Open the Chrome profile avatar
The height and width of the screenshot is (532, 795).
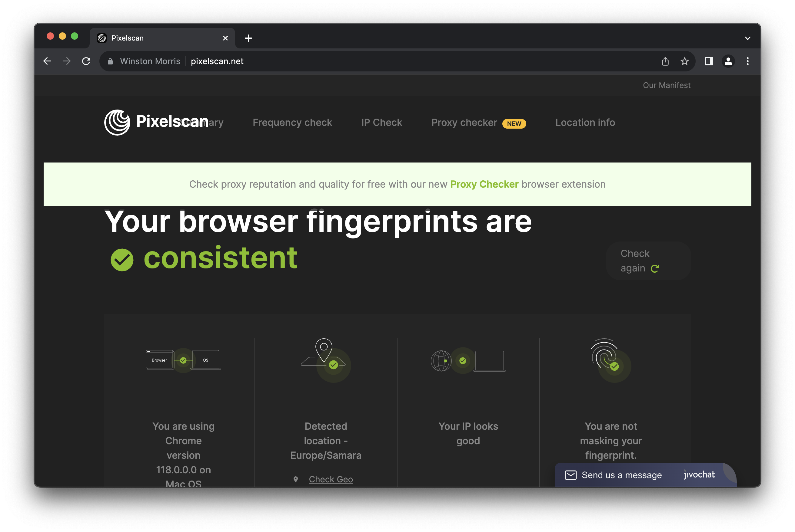click(728, 61)
